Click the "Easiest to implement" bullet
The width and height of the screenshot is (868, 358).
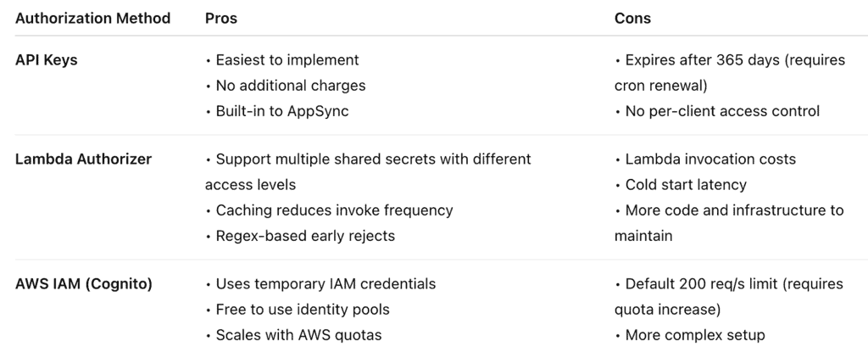[287, 60]
